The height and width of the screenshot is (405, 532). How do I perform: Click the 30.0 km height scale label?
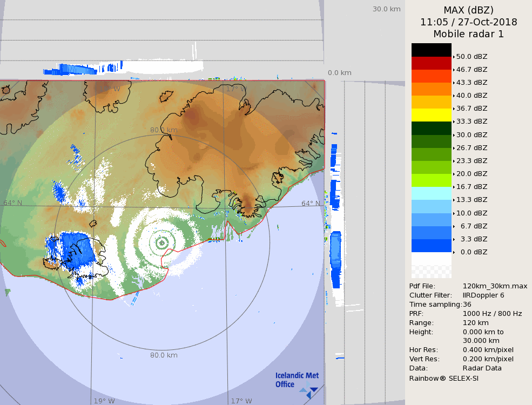[x=386, y=9]
